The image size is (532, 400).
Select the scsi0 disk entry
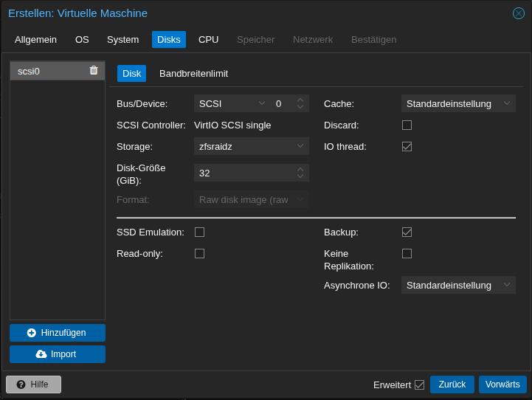pyautogui.click(x=58, y=71)
